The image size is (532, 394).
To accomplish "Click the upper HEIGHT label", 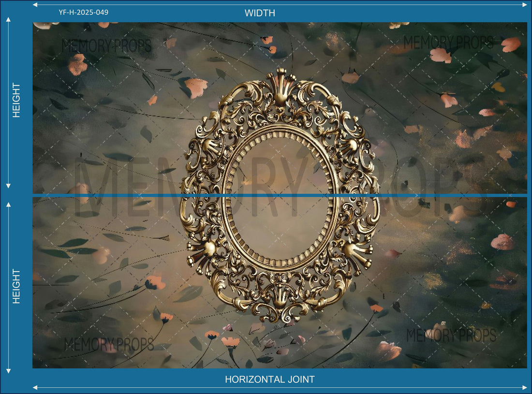I will pos(16,100).
